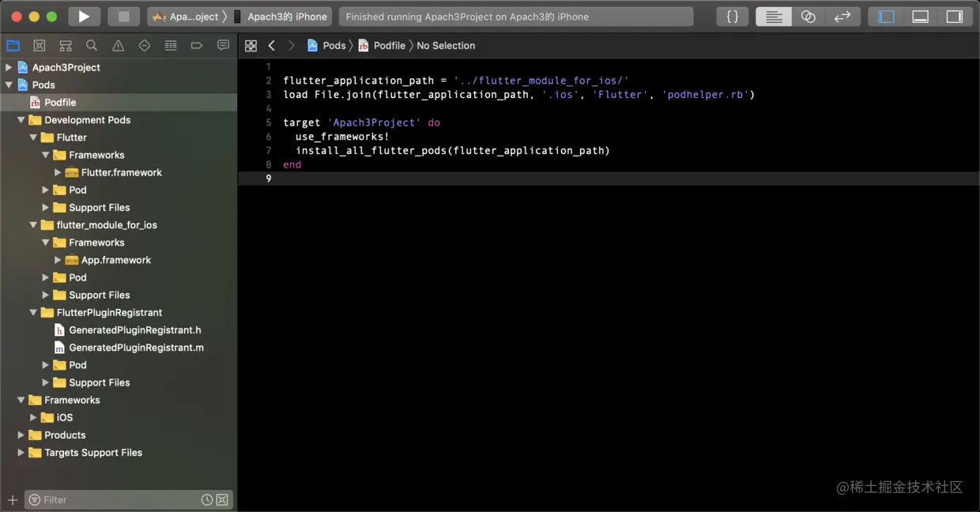Collapse the FlutterPluginRegistrant group
This screenshot has width=980, height=512.
33,313
